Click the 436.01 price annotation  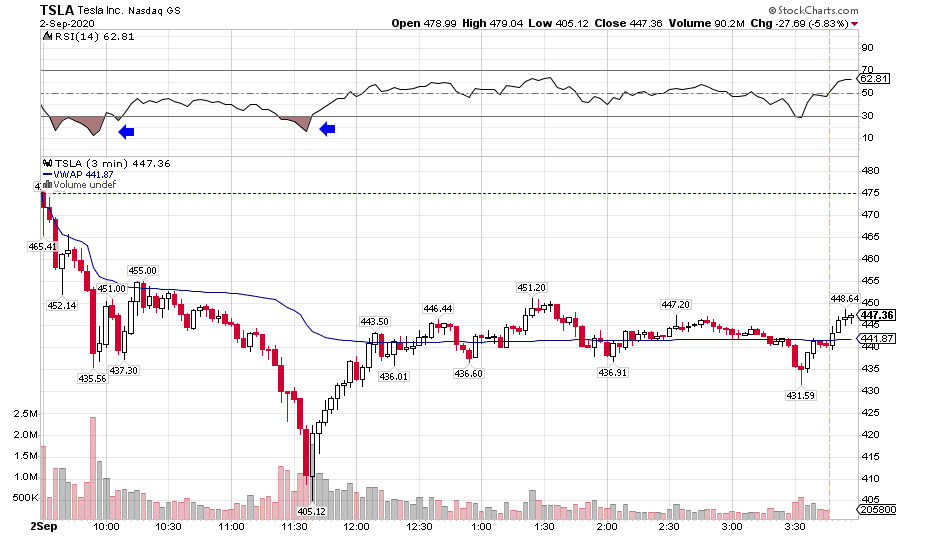click(394, 376)
